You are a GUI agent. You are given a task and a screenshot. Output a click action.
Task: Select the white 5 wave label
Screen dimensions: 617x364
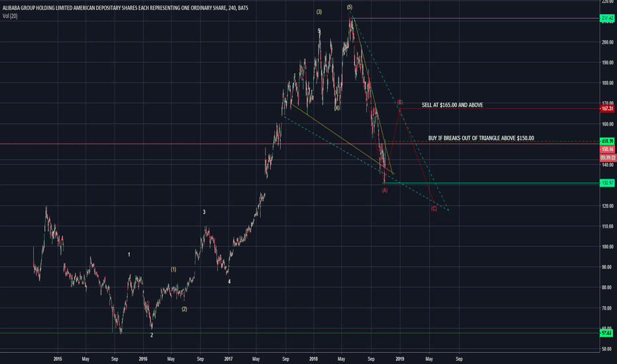(319, 30)
